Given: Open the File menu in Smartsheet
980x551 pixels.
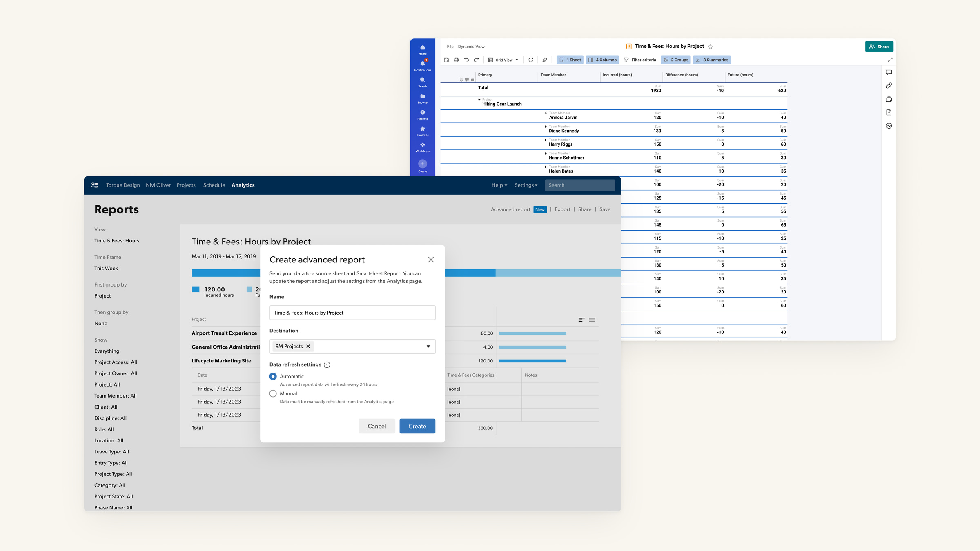Looking at the screenshot, I should (x=450, y=47).
